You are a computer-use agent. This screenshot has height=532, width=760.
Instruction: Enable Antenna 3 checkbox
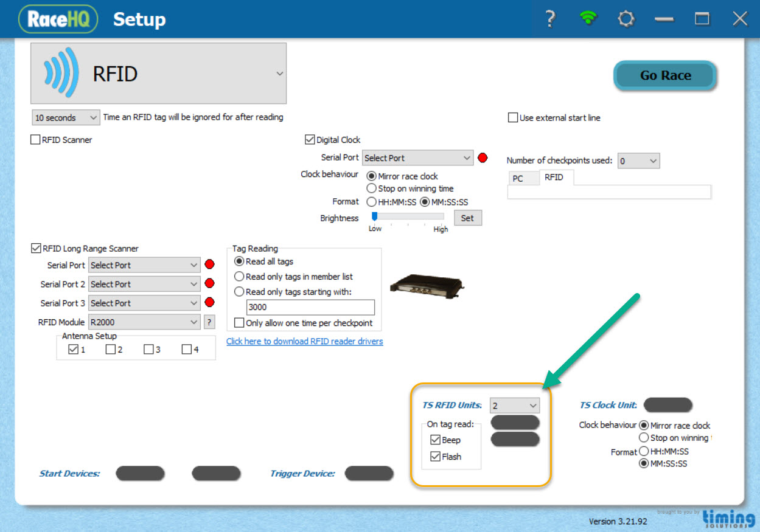coord(148,350)
